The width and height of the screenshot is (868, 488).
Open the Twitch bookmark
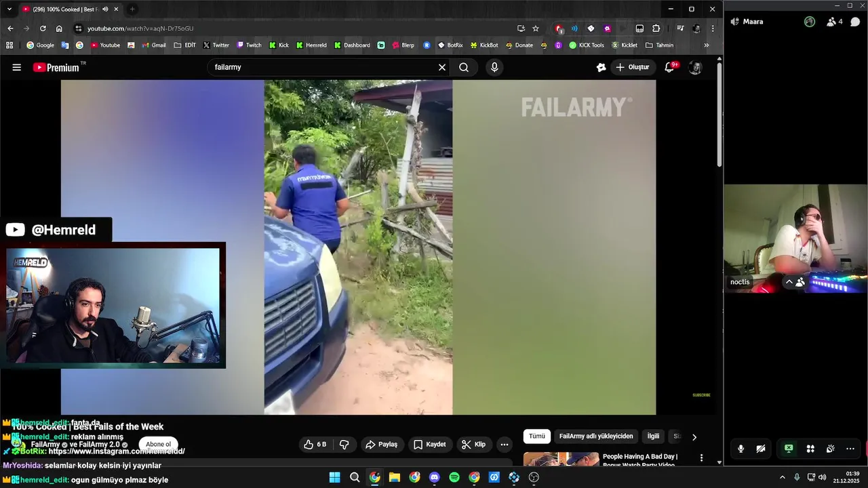point(249,45)
